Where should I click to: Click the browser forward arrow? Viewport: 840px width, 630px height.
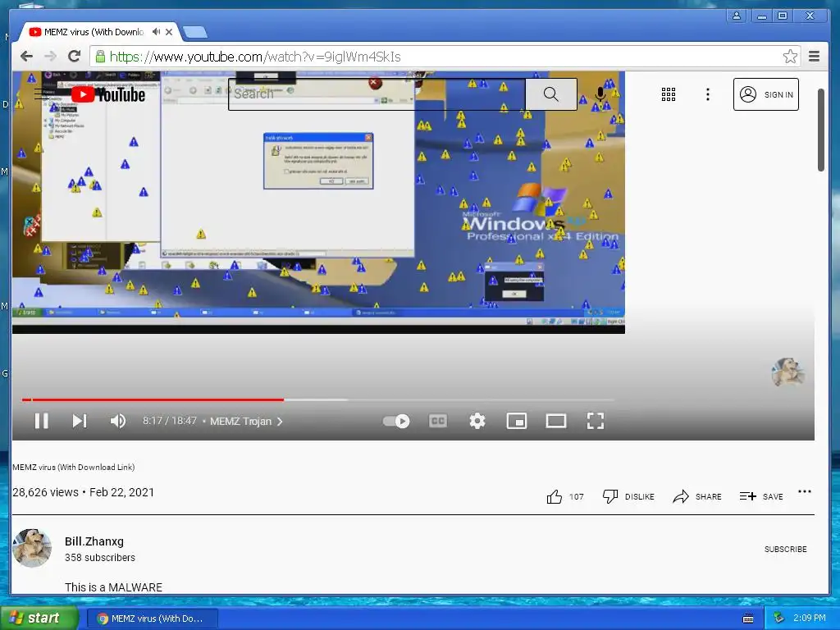[50, 57]
